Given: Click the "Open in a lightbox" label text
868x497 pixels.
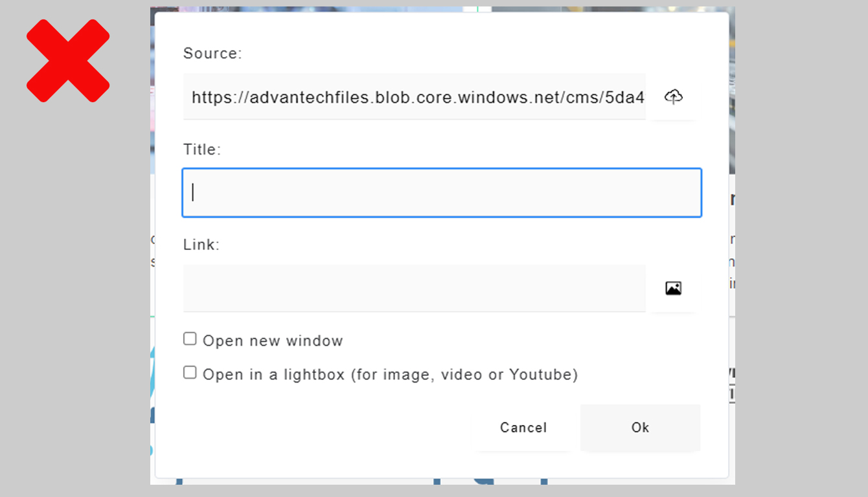Looking at the screenshot, I should click(x=390, y=375).
